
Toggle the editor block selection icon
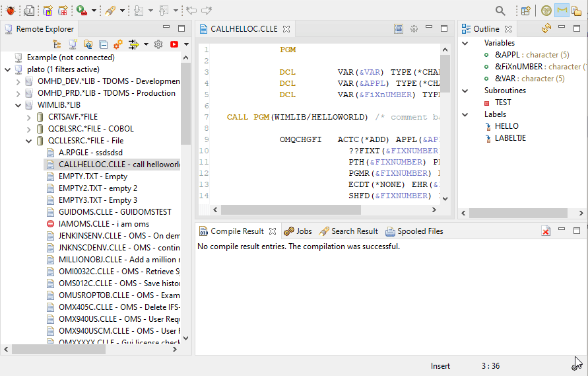click(399, 29)
